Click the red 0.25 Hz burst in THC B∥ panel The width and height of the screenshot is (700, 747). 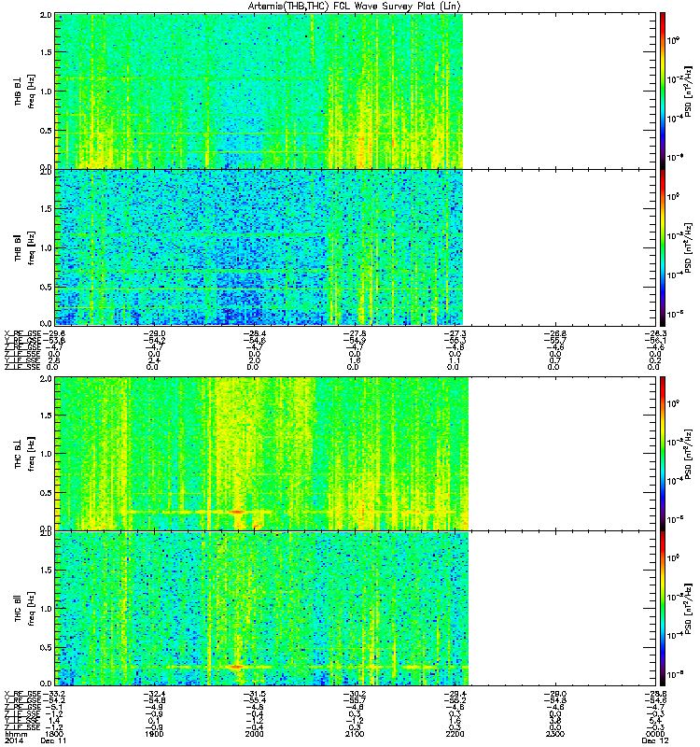[x=235, y=667]
